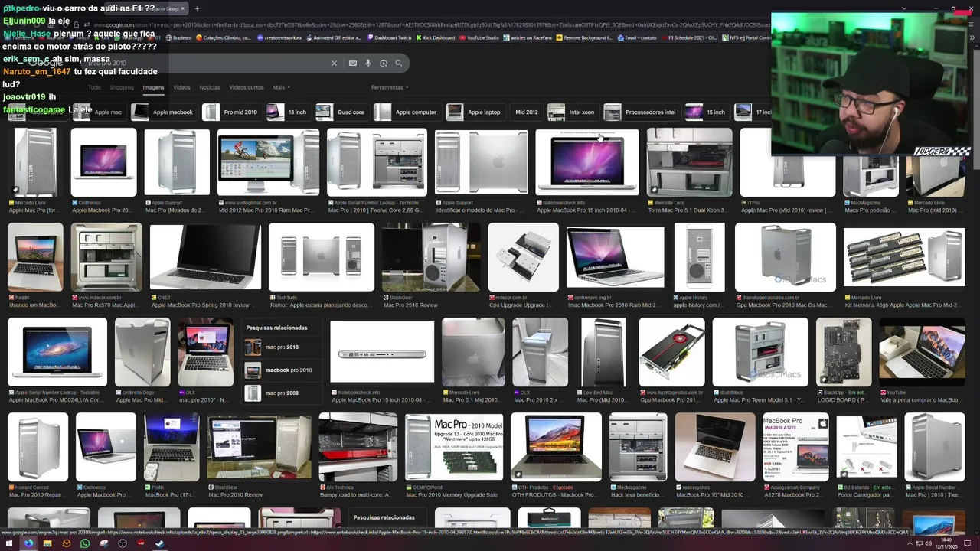
Task: Clear the Google search box with X
Action: [x=334, y=64]
